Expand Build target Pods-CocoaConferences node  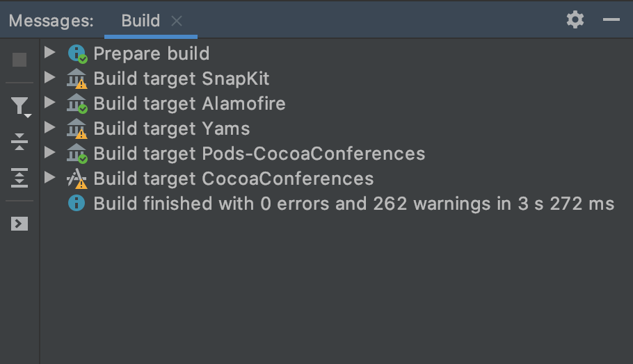(x=49, y=153)
